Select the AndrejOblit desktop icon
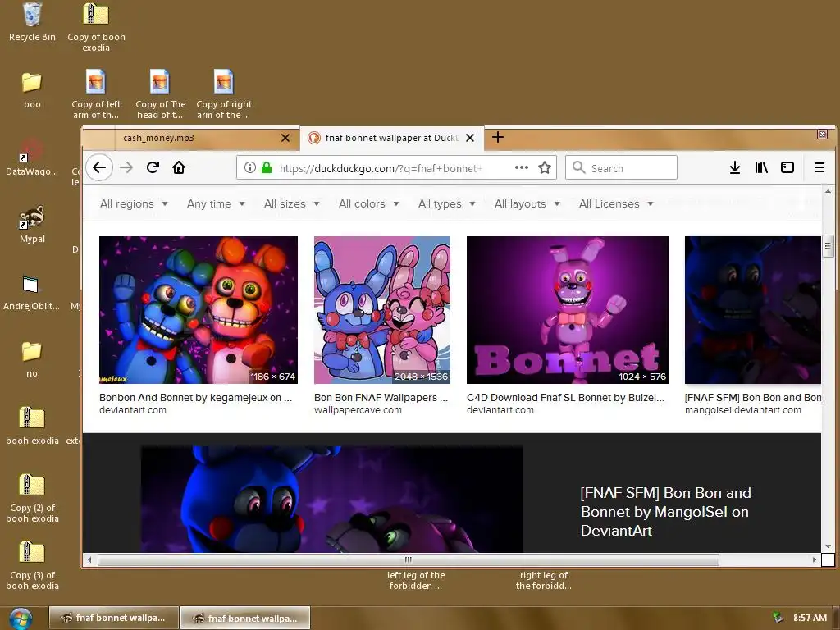 point(31,292)
